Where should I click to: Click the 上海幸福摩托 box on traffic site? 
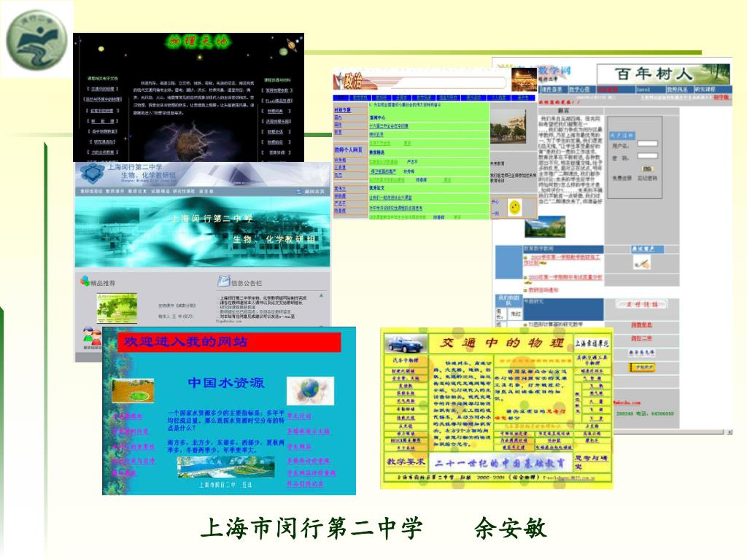(592, 343)
